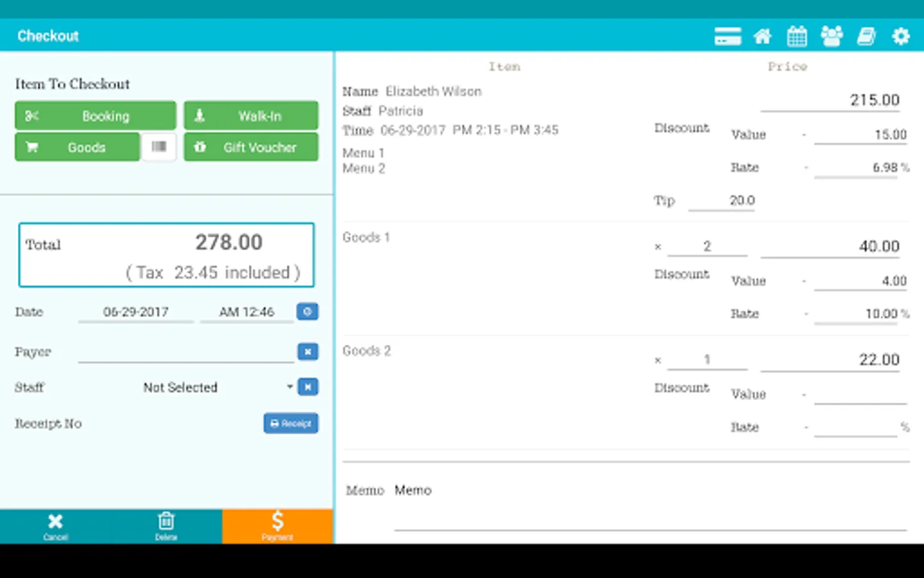
Task: Edit booking discount value 15.00
Action: [x=860, y=135]
